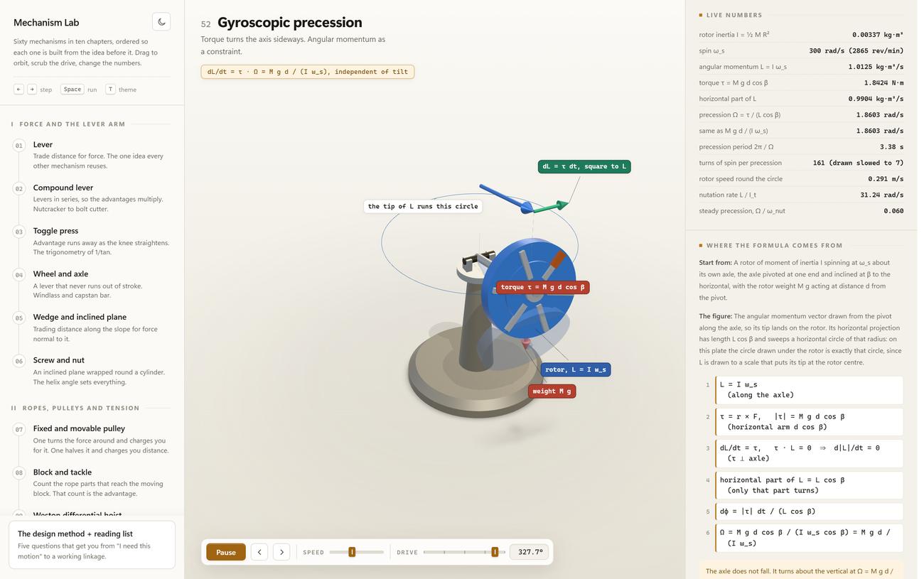Screen dimensions: 924x579
Task: Click the blue rotor, L = I ω_s label
Action: point(575,369)
